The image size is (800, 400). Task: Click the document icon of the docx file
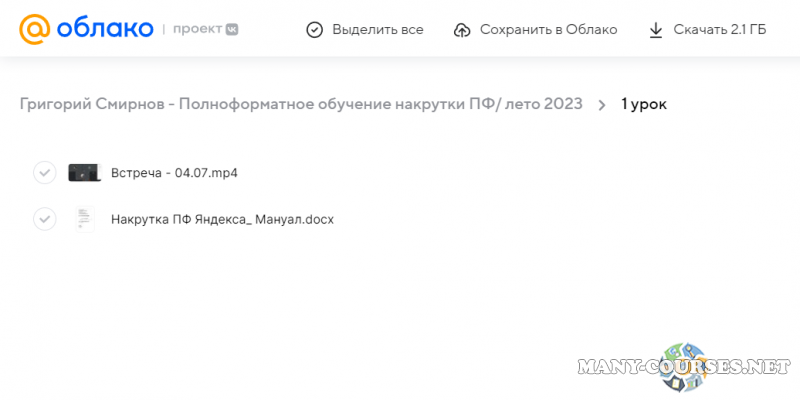tap(84, 219)
